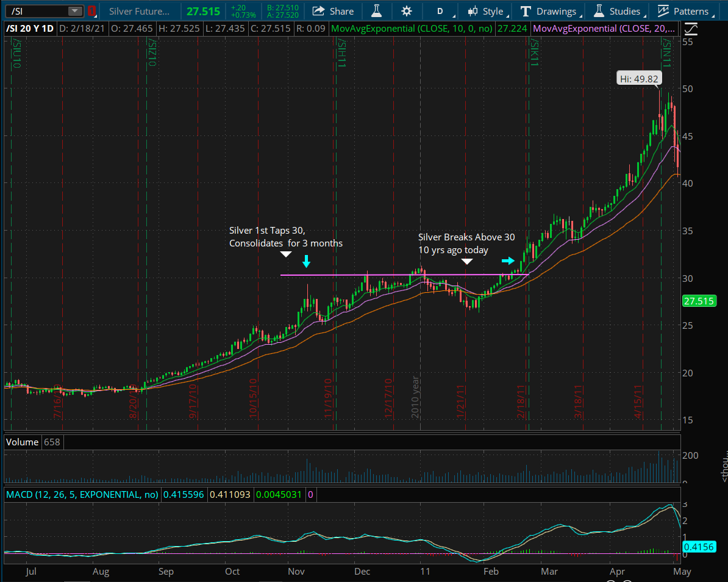Click the 658 volume value
The image size is (728, 582).
coord(52,442)
